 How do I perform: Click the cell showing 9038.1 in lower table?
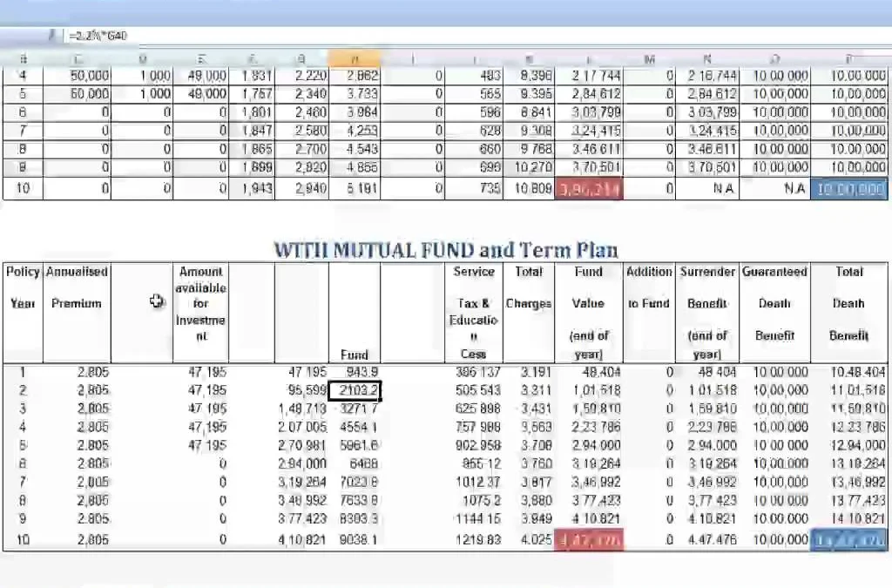[354, 540]
